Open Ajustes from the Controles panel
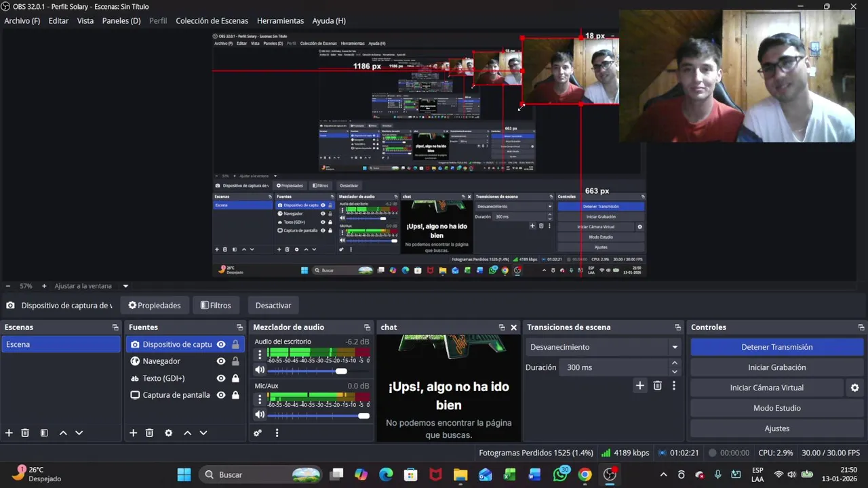Screen dimensions: 868x488 coord(776,428)
